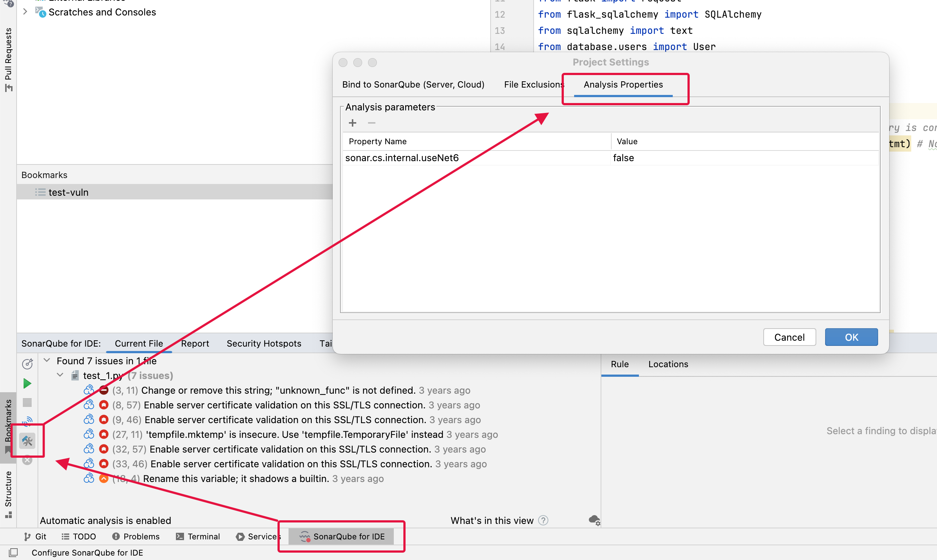Screen dimensions: 937x560
Task: Click the focus on new code icon
Action: (x=27, y=364)
